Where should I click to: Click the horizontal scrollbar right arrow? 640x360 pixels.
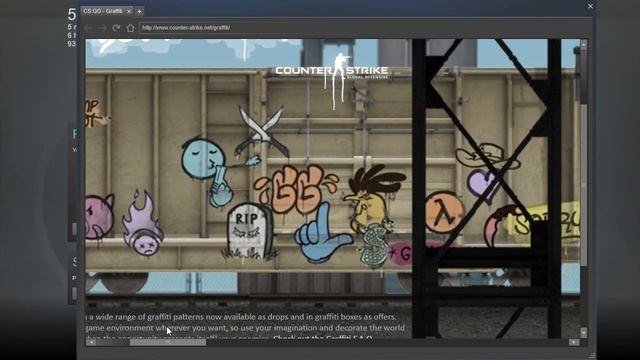(574, 342)
